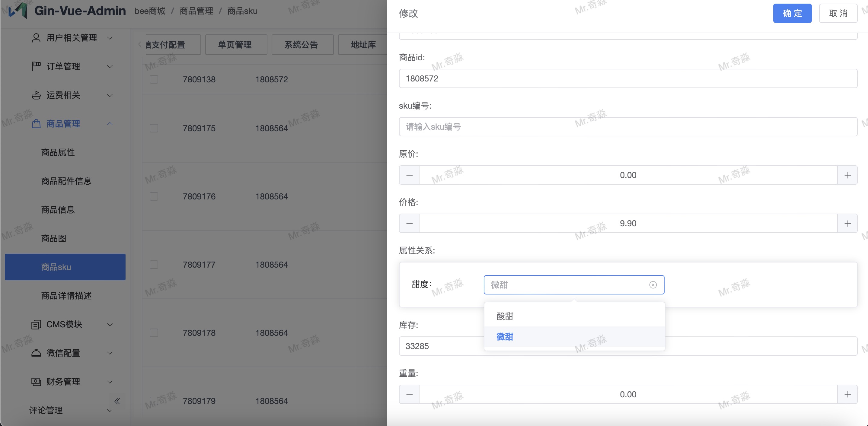Click the user management person icon
The width and height of the screenshot is (868, 426).
click(x=36, y=38)
